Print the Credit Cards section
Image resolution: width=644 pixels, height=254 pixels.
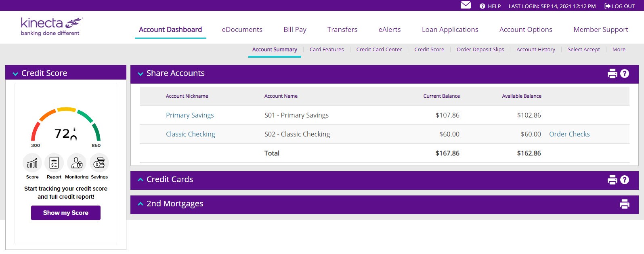click(612, 180)
